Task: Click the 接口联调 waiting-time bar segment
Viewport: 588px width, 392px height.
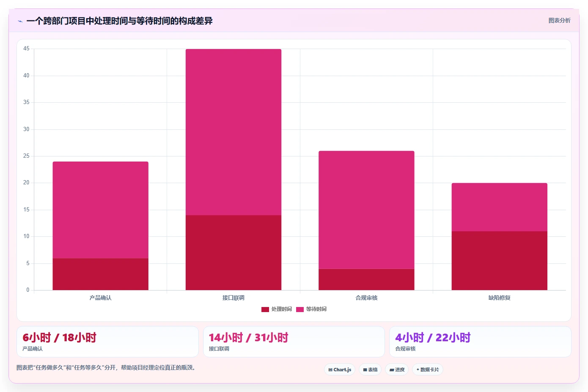Action: (234, 132)
